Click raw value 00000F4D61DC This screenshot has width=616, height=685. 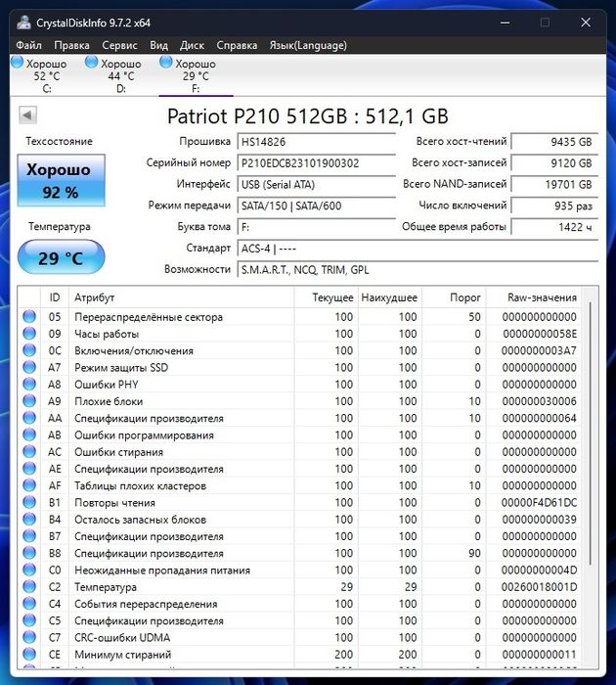pos(539,502)
